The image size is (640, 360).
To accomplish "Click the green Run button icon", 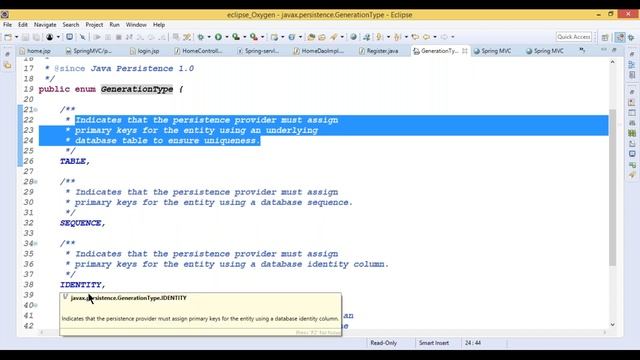I will (x=218, y=37).
